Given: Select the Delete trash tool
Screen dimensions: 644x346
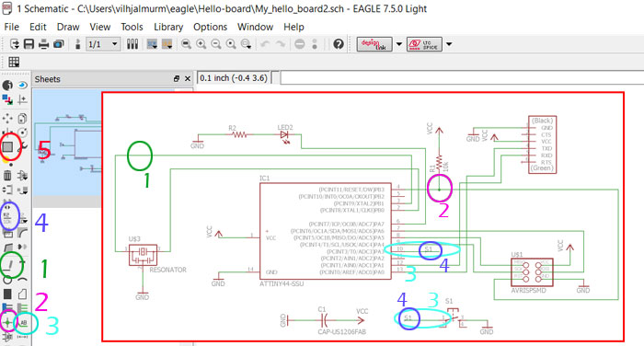Looking at the screenshot, I should 7,176.
